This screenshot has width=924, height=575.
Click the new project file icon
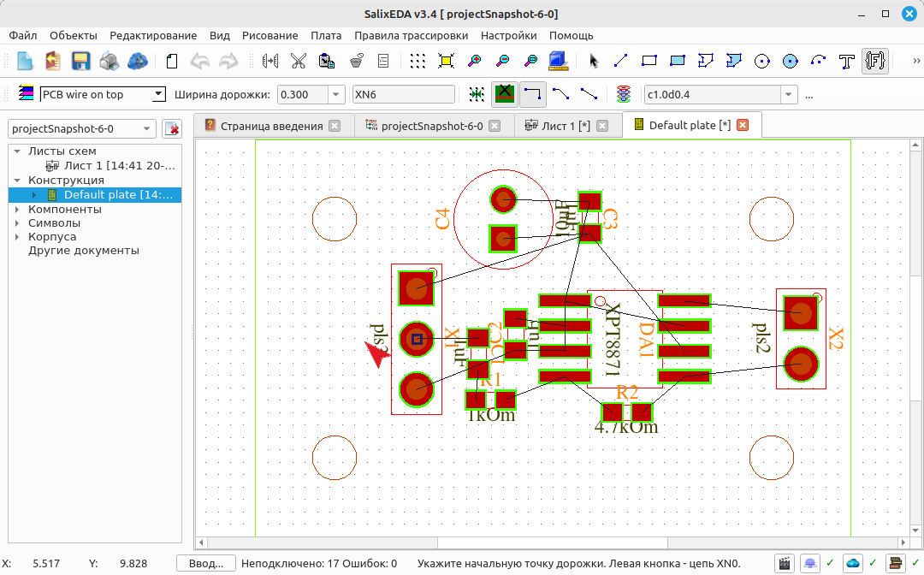[24, 61]
